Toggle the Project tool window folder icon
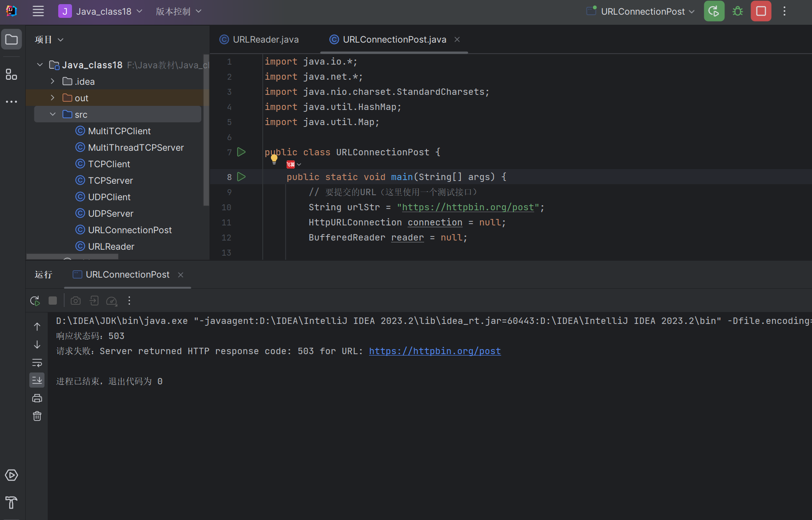 click(x=11, y=39)
